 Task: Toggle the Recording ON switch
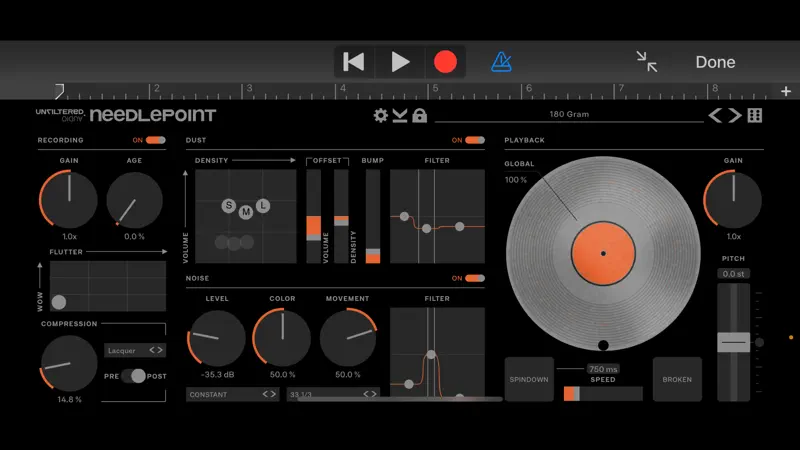156,140
